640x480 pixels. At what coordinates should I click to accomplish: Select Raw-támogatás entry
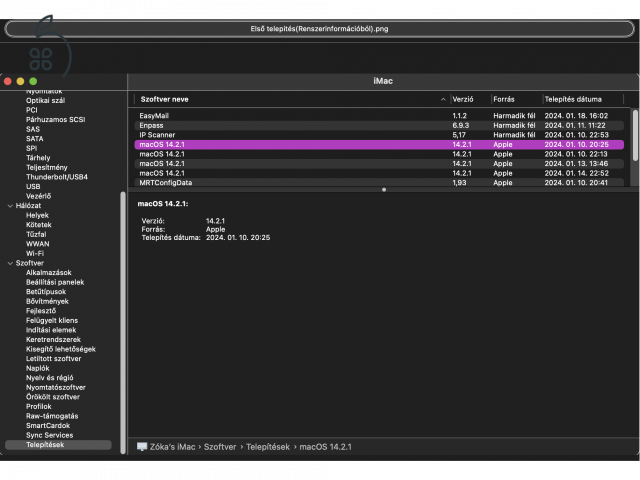click(x=52, y=416)
